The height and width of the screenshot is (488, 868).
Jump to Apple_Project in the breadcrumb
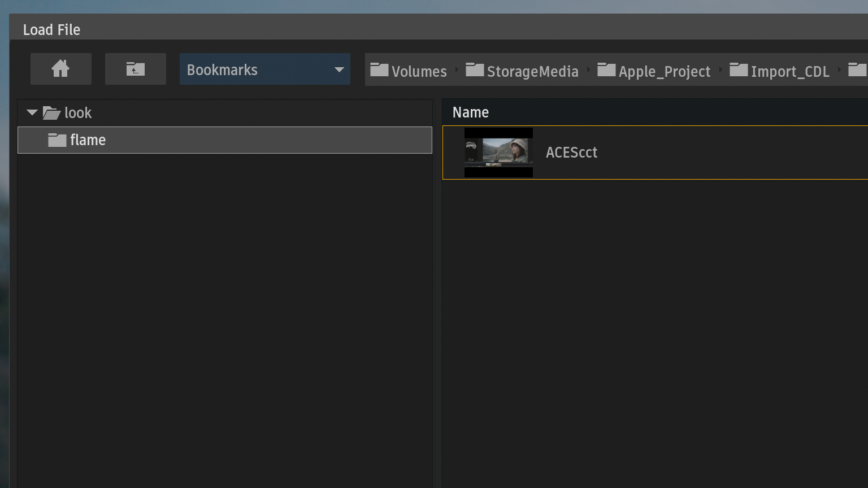[664, 71]
